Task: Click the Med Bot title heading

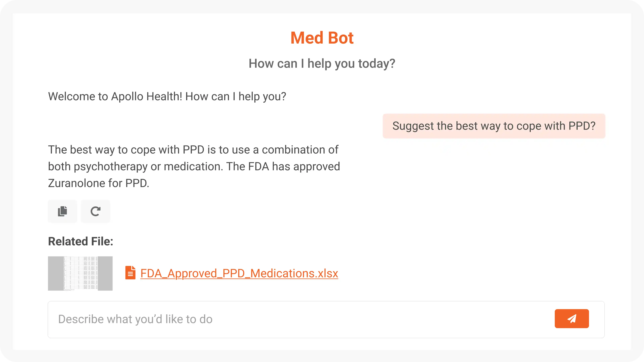Action: click(x=322, y=38)
